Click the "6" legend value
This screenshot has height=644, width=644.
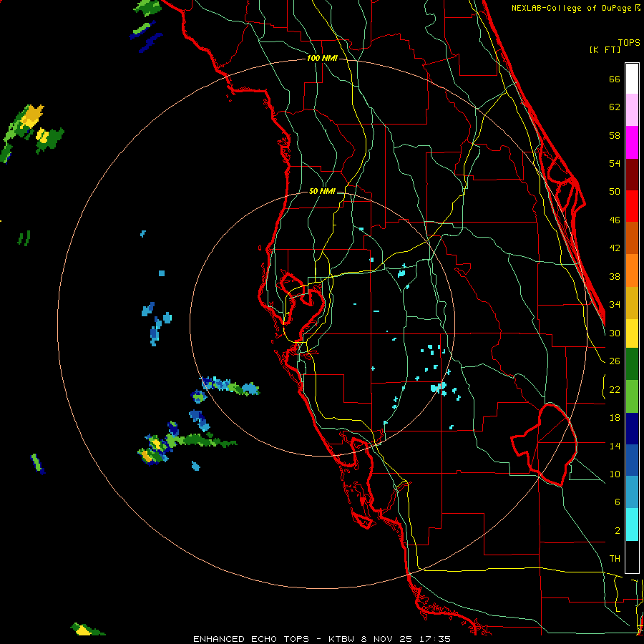pos(618,502)
